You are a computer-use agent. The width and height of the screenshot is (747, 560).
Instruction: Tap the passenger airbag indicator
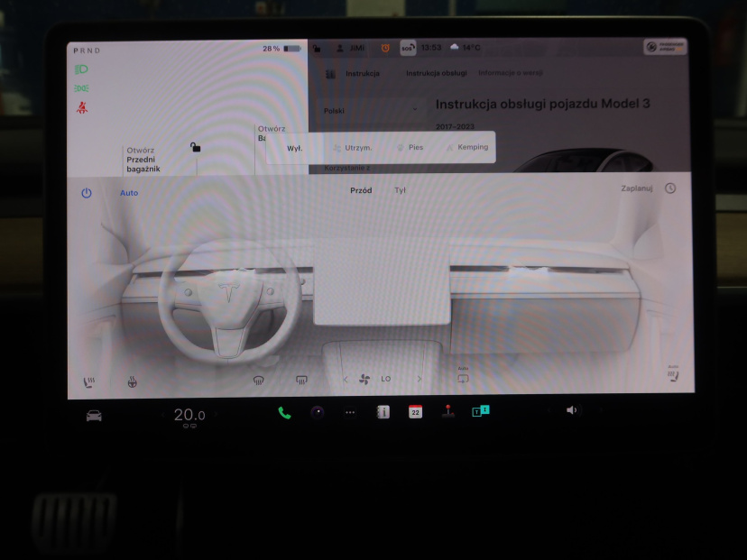click(x=665, y=47)
